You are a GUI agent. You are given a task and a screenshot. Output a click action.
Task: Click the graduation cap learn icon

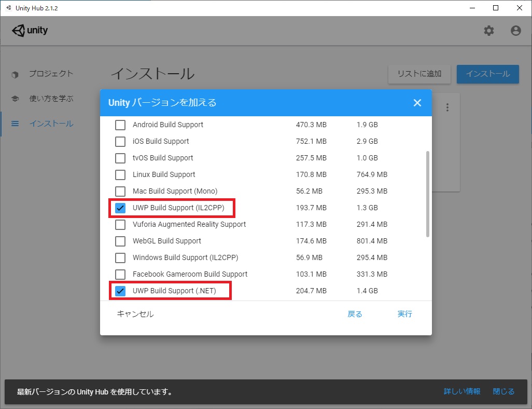15,99
